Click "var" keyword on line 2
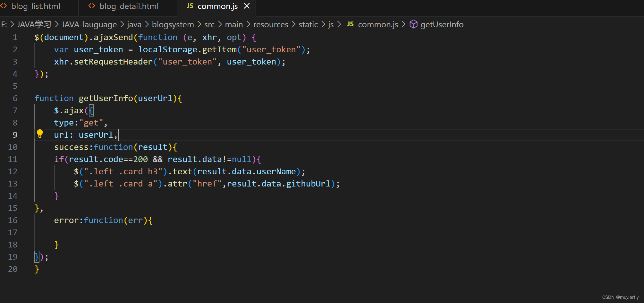644x303 pixels. (x=62, y=50)
